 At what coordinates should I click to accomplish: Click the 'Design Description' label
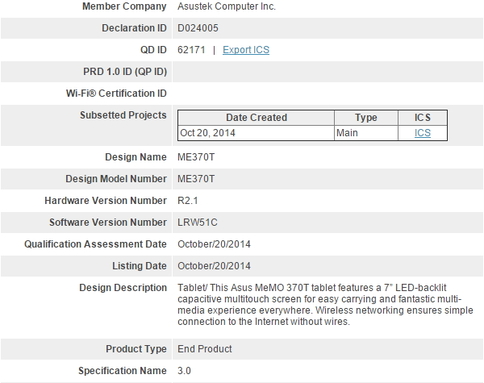point(123,287)
